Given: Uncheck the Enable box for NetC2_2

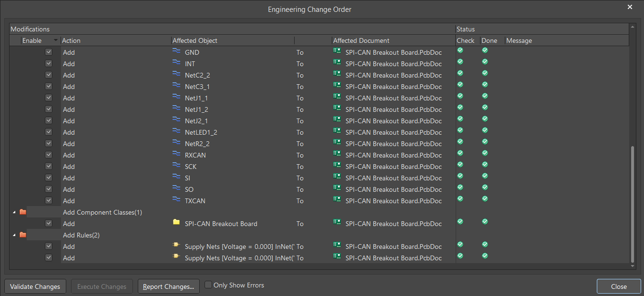Looking at the screenshot, I should [x=49, y=75].
